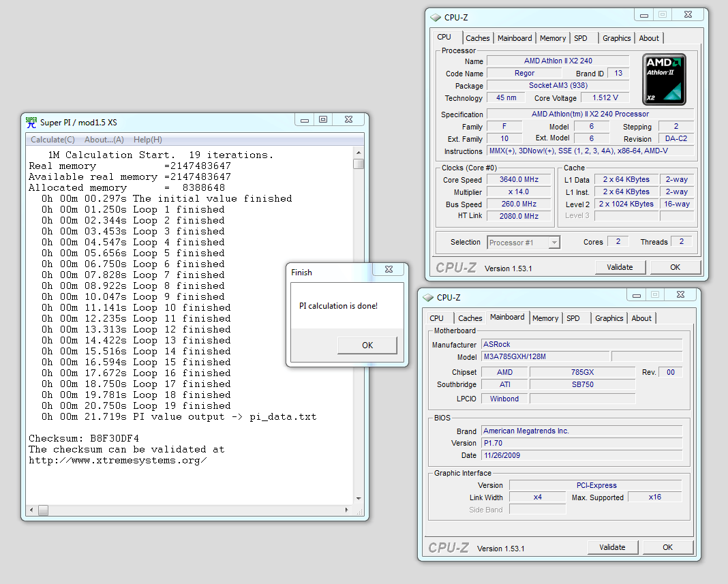Click the HT Link value 2080.0 MHz
The height and width of the screenshot is (584, 728).
click(x=519, y=216)
